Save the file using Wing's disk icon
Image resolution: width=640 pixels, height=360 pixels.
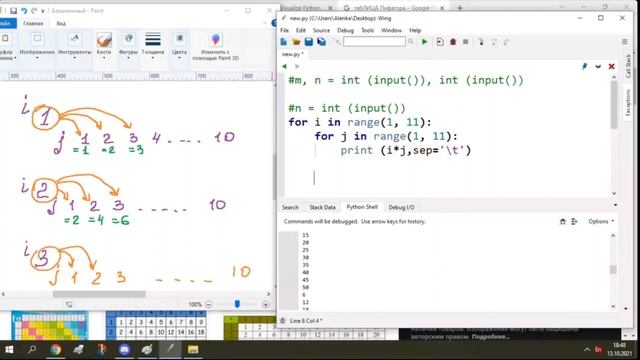pyautogui.click(x=309, y=42)
